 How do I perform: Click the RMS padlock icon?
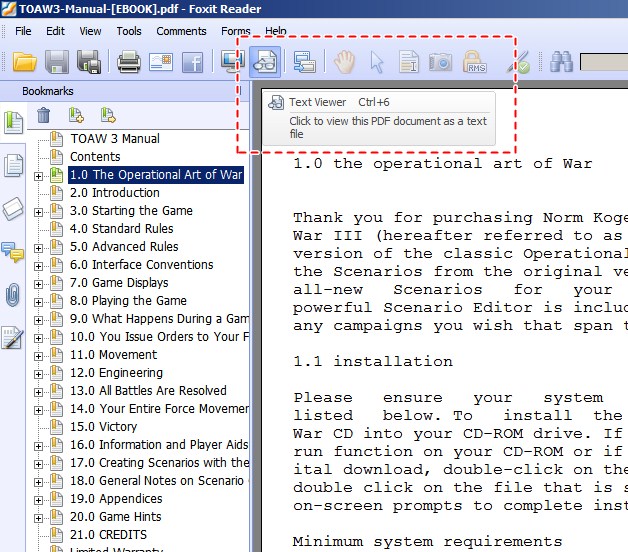(x=475, y=62)
